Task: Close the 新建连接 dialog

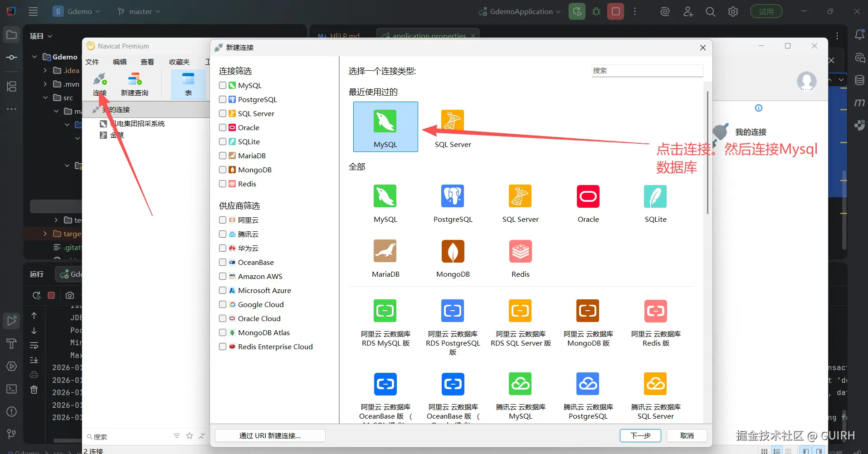Action: (703, 48)
